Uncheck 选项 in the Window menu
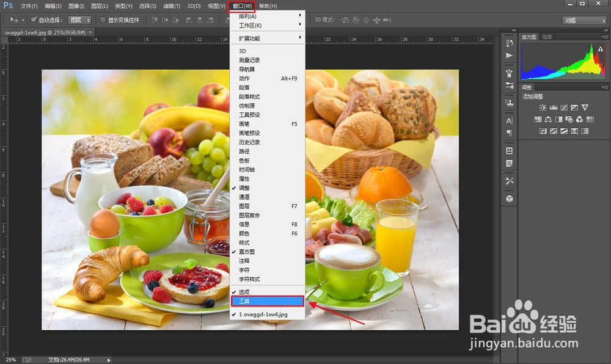 [267, 291]
